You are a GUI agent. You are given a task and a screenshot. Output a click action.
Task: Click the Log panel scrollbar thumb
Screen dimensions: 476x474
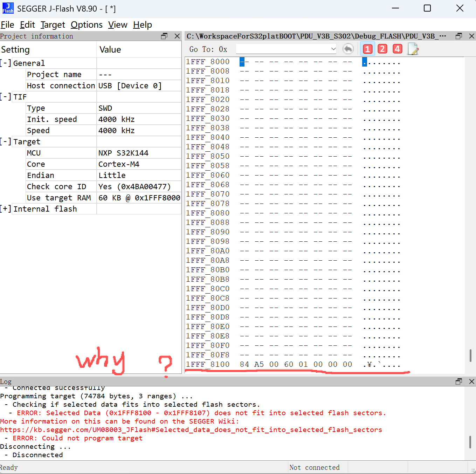[x=470, y=442]
